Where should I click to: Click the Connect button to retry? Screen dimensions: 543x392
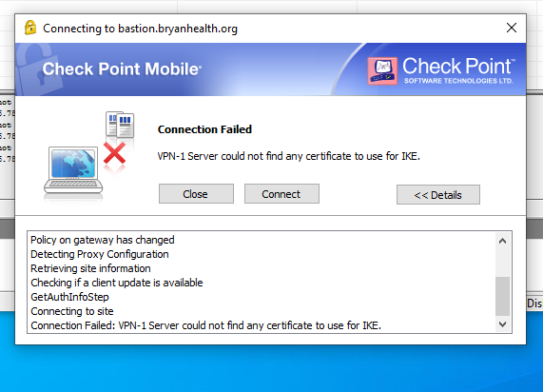[x=281, y=194]
